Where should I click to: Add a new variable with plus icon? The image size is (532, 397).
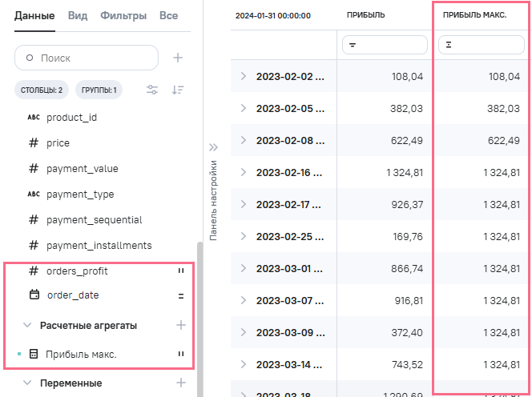(181, 383)
